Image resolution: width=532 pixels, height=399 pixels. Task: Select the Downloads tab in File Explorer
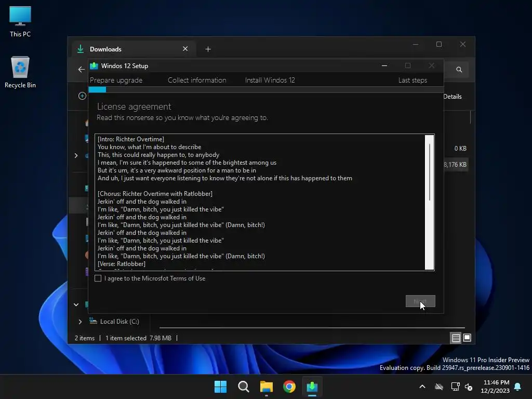click(x=134, y=49)
